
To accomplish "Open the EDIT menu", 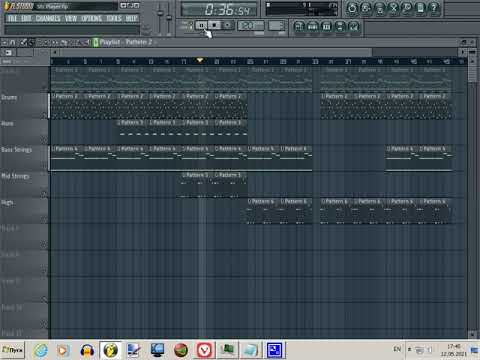I will (26, 18).
